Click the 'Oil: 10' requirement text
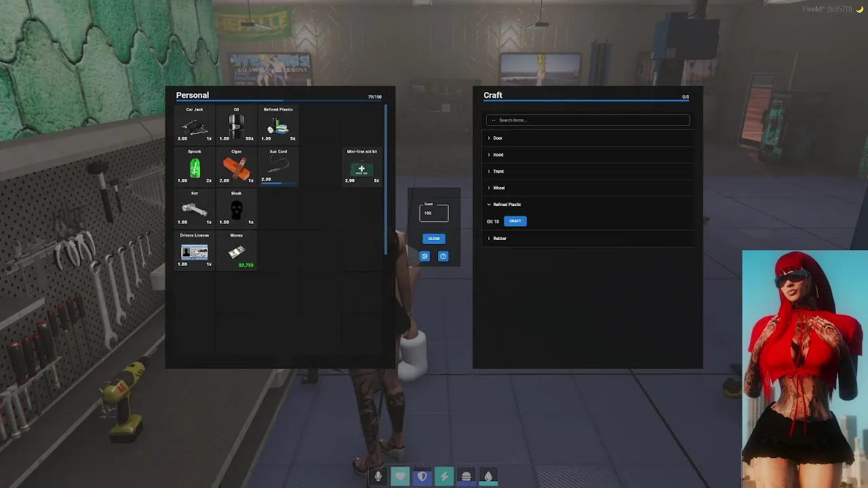This screenshot has height=488, width=868. [493, 222]
